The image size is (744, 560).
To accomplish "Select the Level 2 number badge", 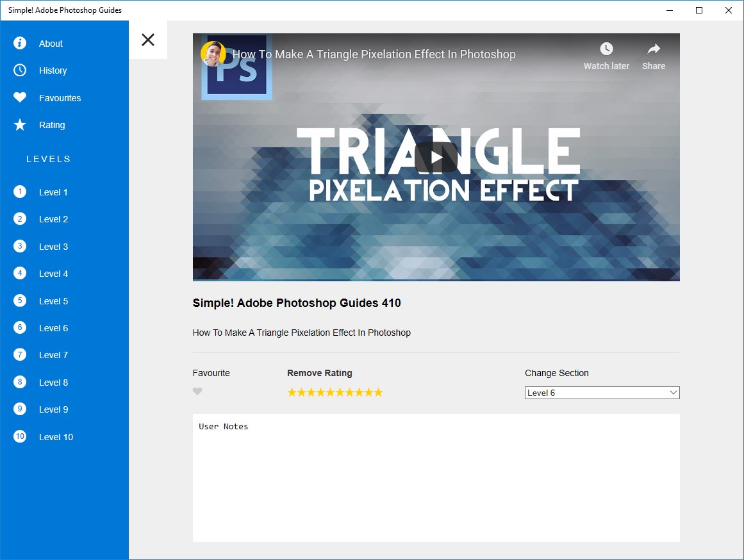I will (20, 218).
